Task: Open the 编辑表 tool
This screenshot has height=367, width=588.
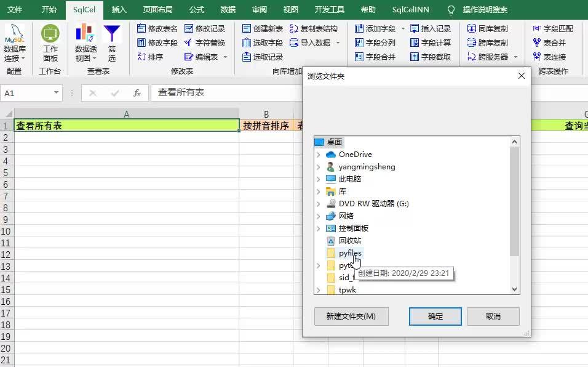Action: click(x=201, y=57)
